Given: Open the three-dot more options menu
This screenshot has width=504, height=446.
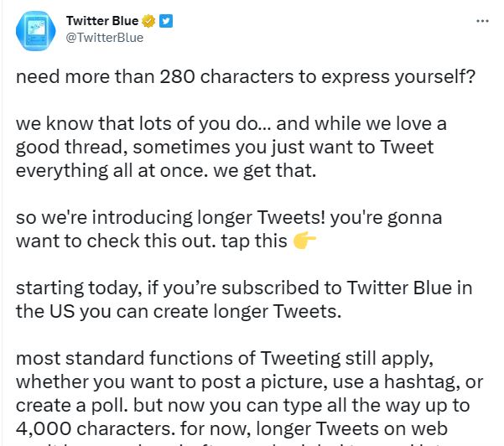Looking at the screenshot, I should (x=482, y=21).
